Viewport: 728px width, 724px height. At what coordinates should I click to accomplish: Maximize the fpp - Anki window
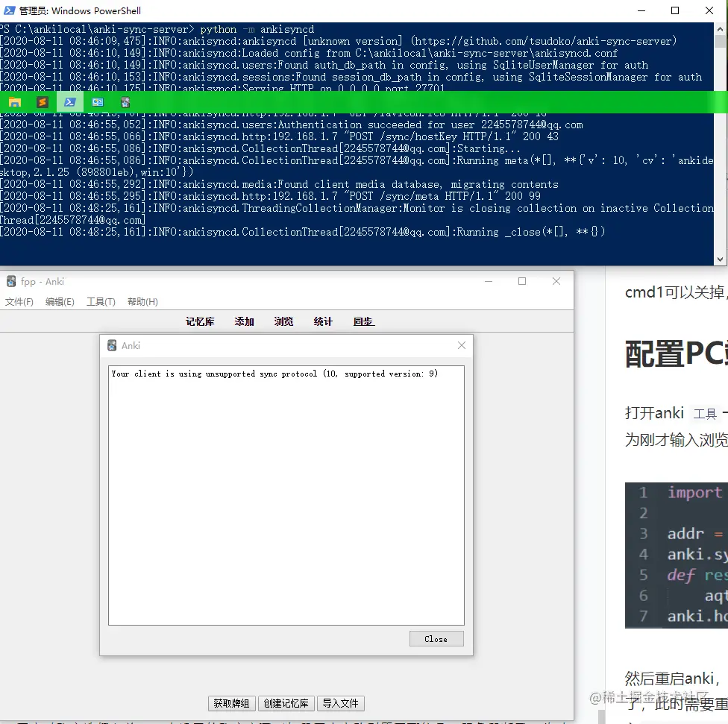[x=522, y=281]
